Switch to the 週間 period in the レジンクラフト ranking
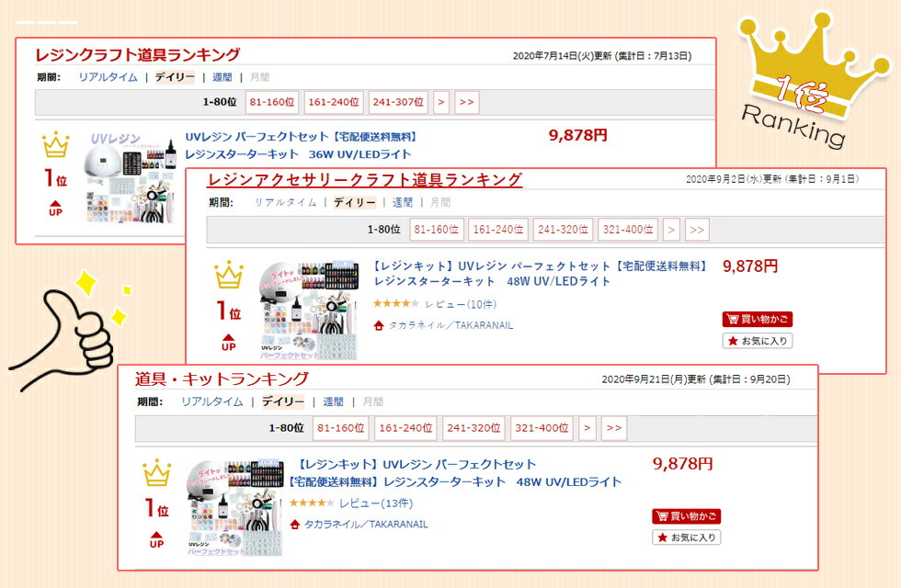 [222, 77]
